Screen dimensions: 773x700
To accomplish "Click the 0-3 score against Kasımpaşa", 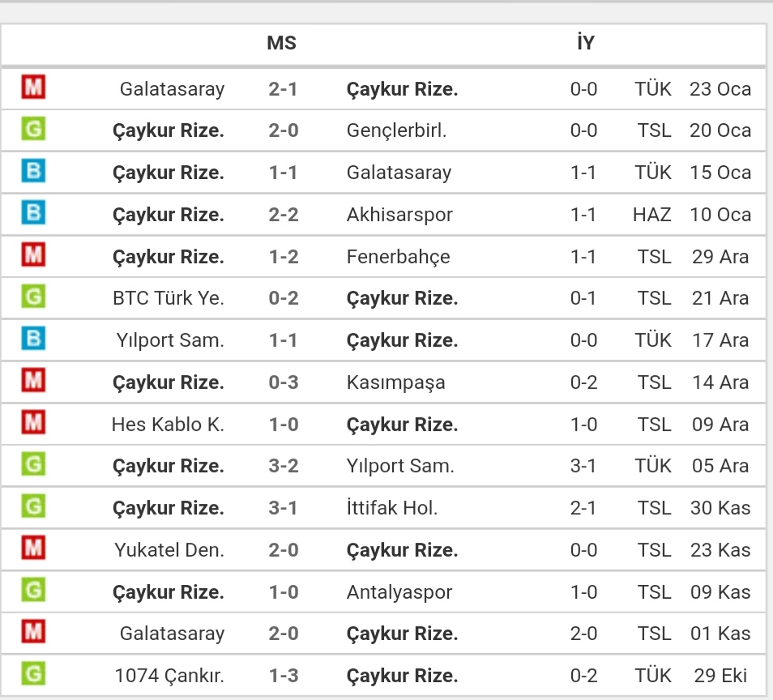I will coord(284,382).
